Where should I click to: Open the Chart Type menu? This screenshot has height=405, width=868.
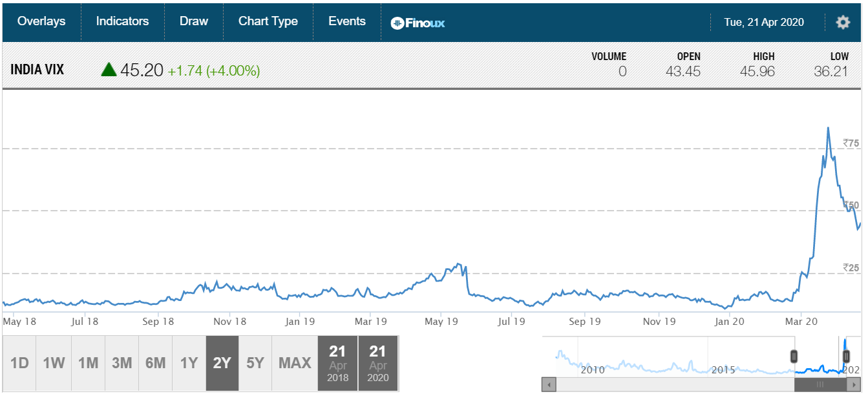coord(268,21)
